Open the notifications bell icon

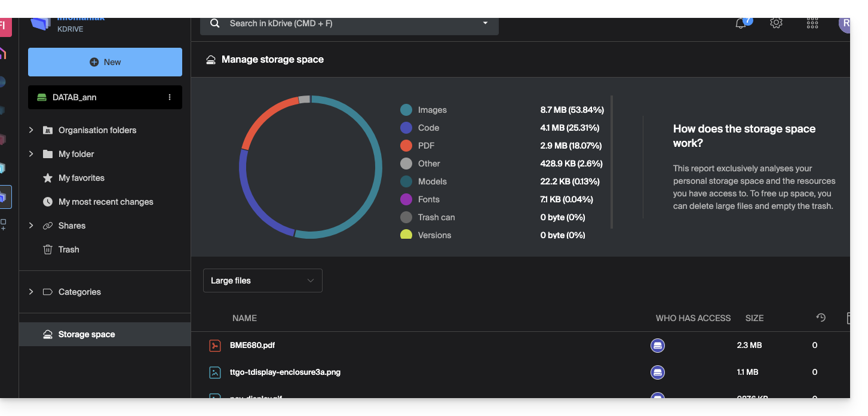click(x=741, y=24)
